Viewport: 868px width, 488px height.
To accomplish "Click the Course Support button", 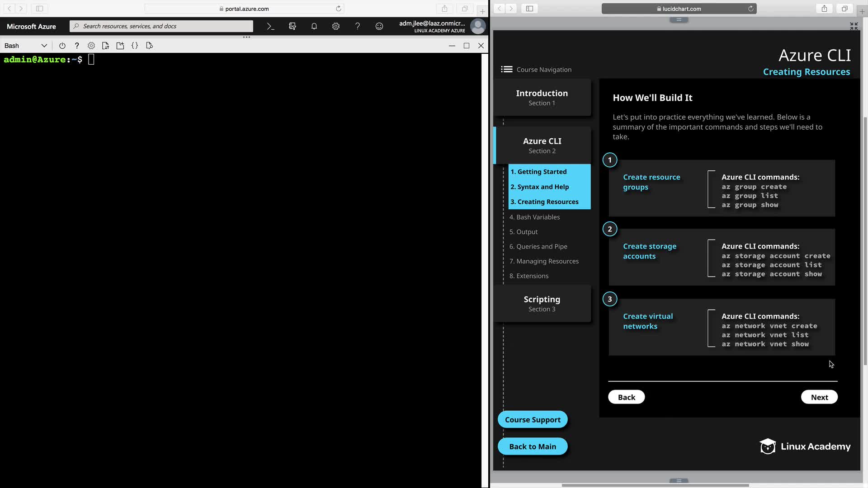I will point(533,420).
